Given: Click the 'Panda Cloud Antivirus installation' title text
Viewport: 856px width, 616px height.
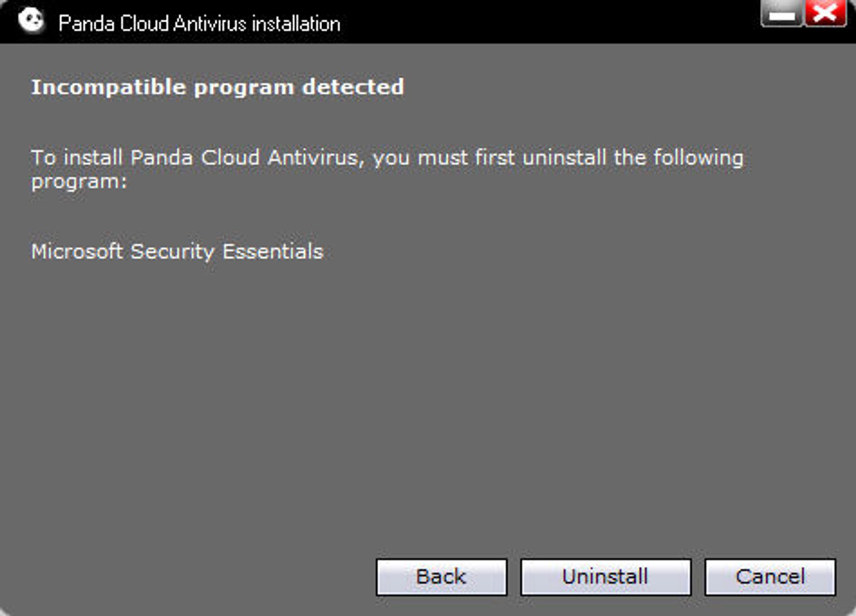Looking at the screenshot, I should [x=199, y=24].
